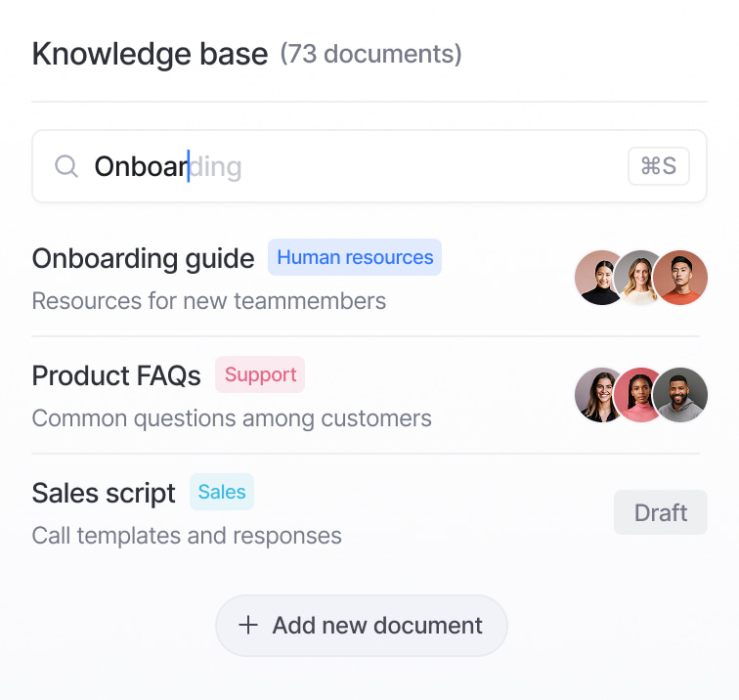Screen dimensions: 739x700
Task: Focus the Onboarding search field
Action: pos(352,167)
